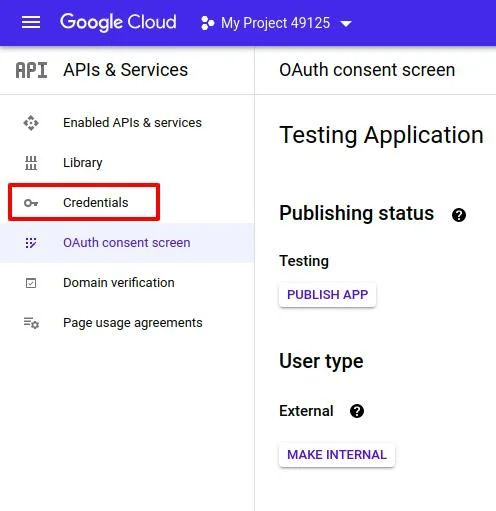Screen dimensions: 496x511
Task: Click the API logo icon
Action: click(x=31, y=70)
